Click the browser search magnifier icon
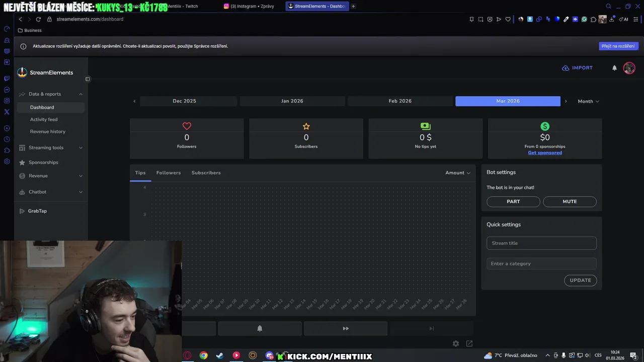The width and height of the screenshot is (644, 362). [608, 6]
